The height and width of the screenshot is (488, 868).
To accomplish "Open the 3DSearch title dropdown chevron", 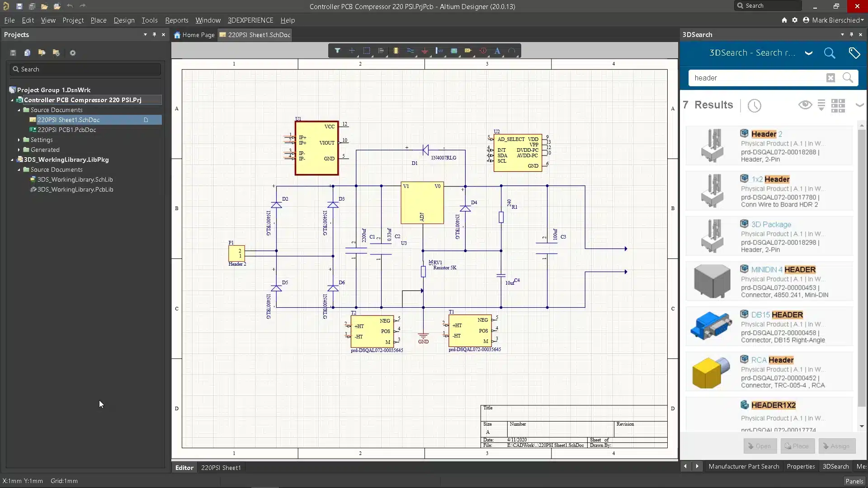I will 809,53.
